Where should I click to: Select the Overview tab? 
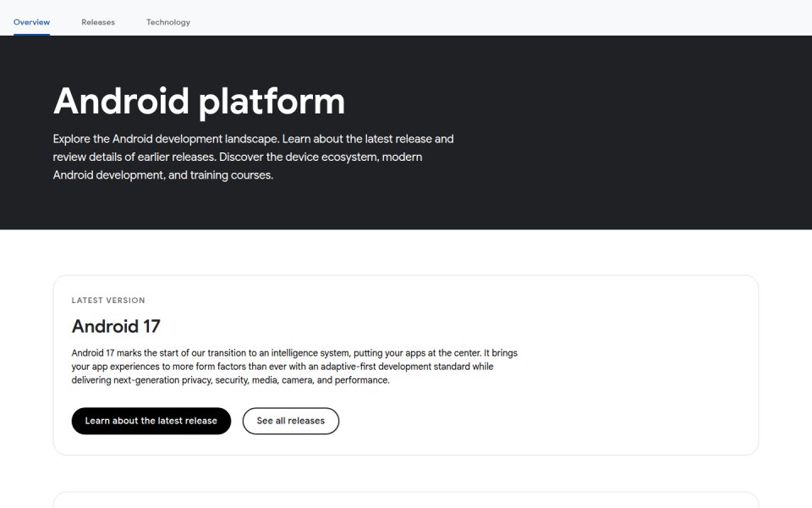pos(31,22)
